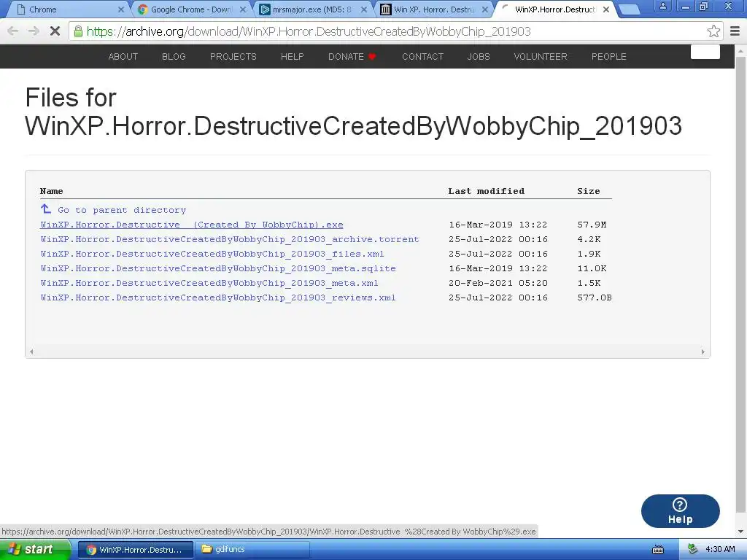The height and width of the screenshot is (560, 747).
Task: Bookmark this page with the star icon
Action: click(713, 31)
